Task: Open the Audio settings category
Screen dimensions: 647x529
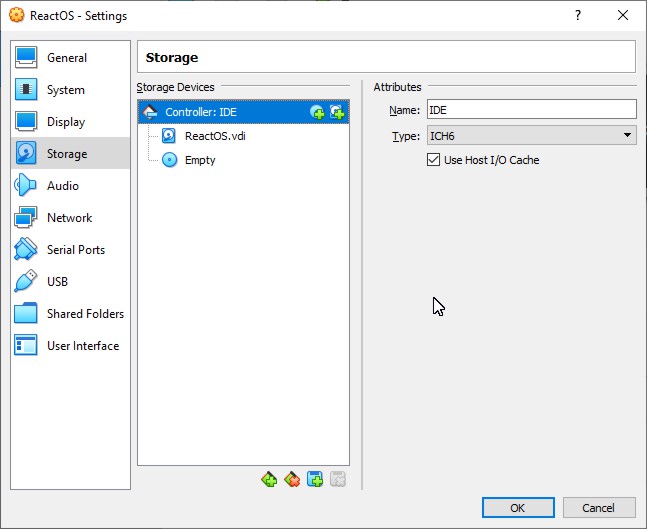Action: pyautogui.click(x=70, y=185)
